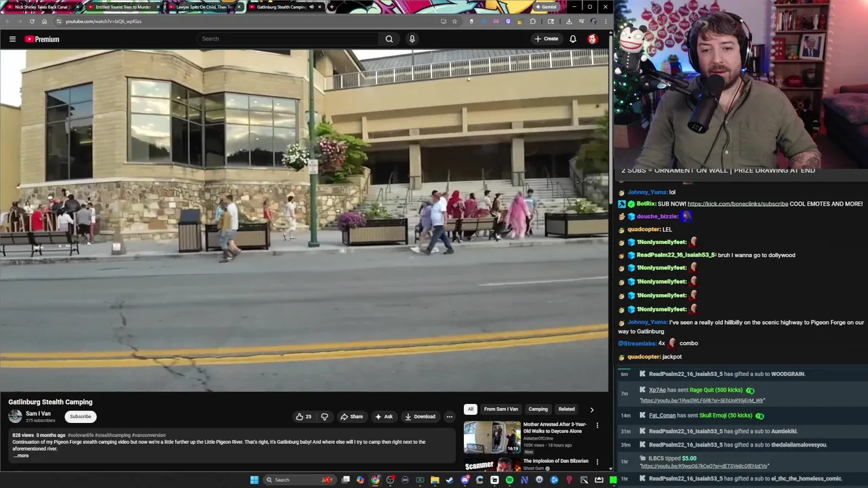The width and height of the screenshot is (868, 488).
Task: Select the Related filter chip
Action: [x=566, y=409]
